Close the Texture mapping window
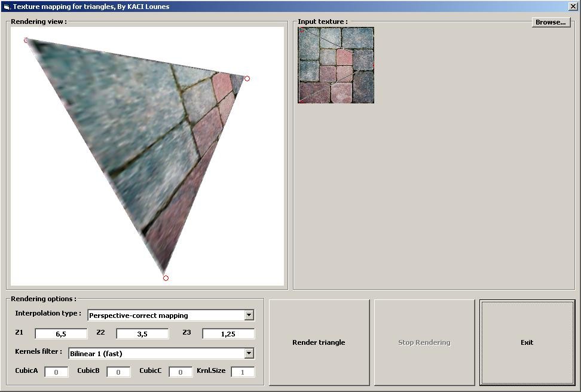Viewport: 581px width, 392px height. pos(573,7)
